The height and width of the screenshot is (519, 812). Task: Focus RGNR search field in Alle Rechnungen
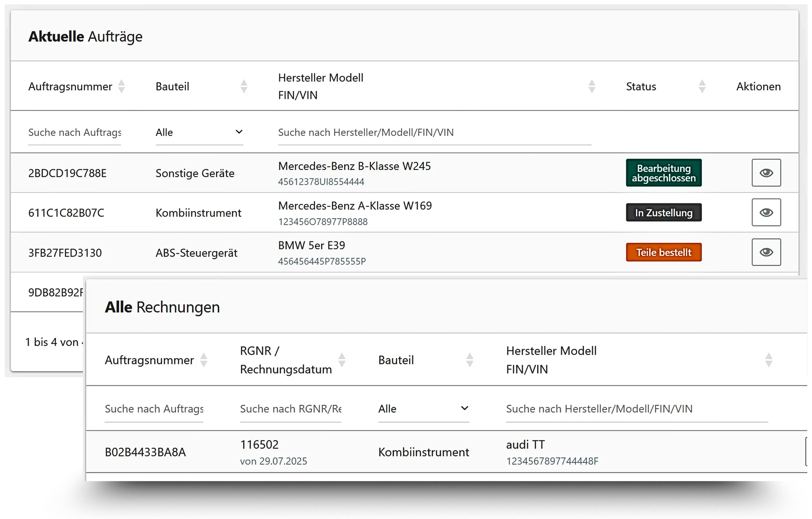click(291, 409)
